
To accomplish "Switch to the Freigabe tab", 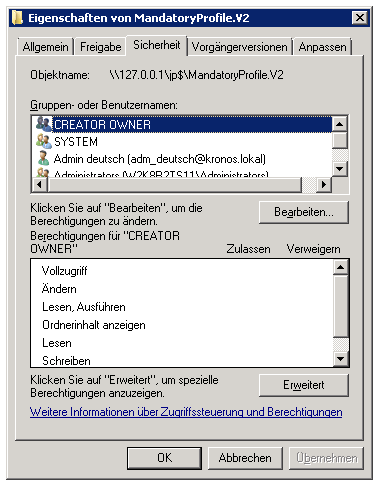I will click(100, 47).
